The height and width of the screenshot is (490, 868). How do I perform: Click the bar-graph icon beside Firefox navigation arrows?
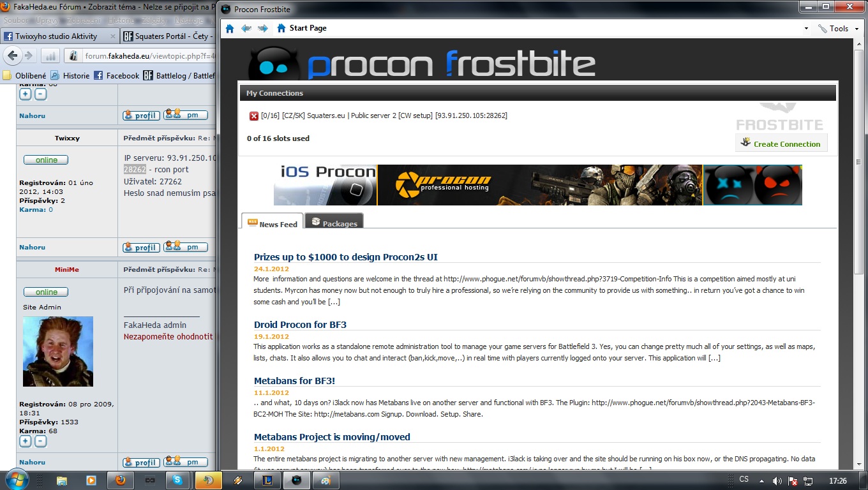pyautogui.click(x=50, y=56)
